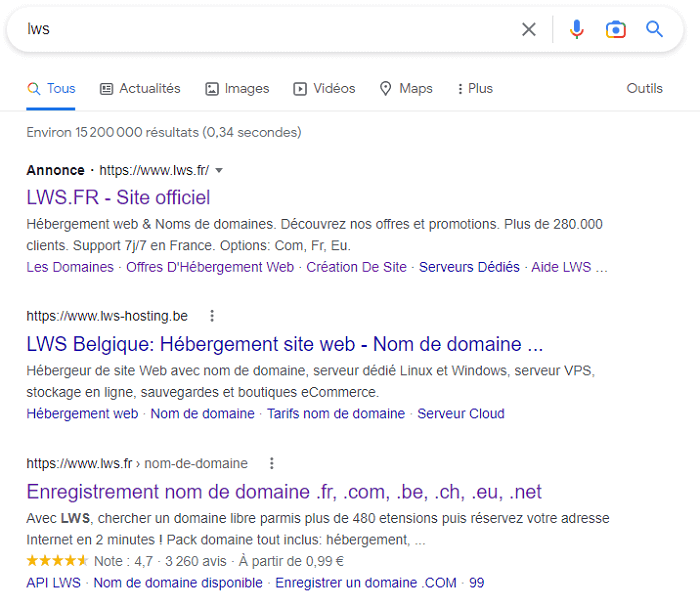This screenshot has width=700, height=606.
Task: Open Enregistrement nom de domaine result
Action: coord(283,492)
